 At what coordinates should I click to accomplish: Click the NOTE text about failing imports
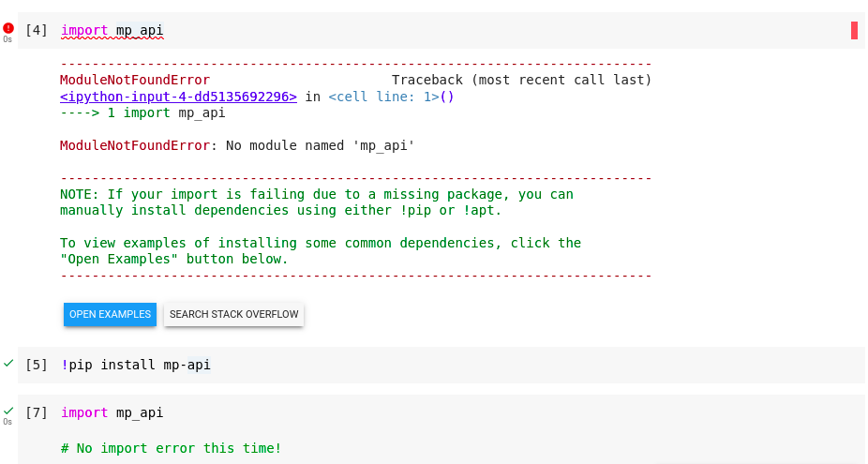pyautogui.click(x=317, y=202)
